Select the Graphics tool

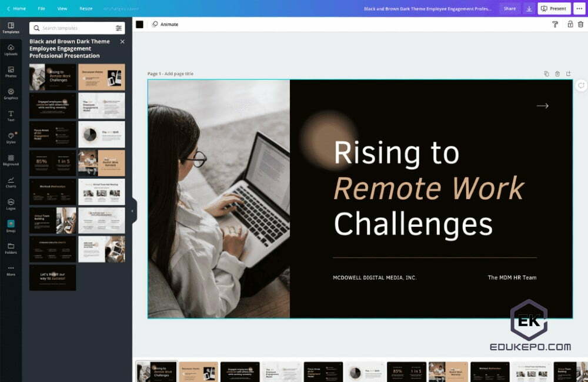coord(11,95)
